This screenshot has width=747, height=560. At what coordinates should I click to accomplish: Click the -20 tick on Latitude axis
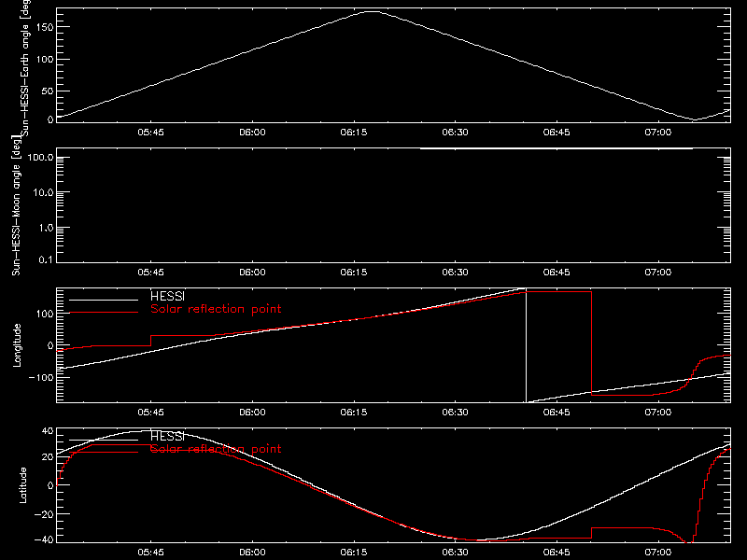point(45,514)
